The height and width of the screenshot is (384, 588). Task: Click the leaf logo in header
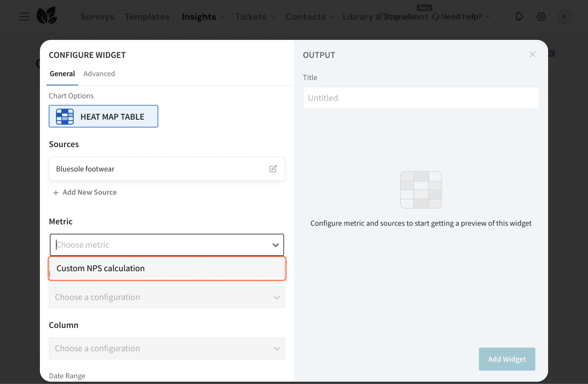(47, 16)
